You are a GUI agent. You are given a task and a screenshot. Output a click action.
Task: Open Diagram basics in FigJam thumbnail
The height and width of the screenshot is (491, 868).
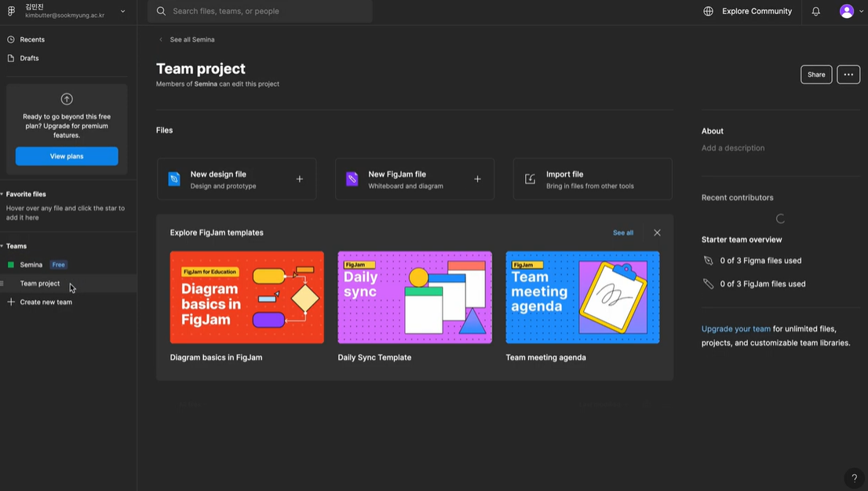click(x=247, y=297)
